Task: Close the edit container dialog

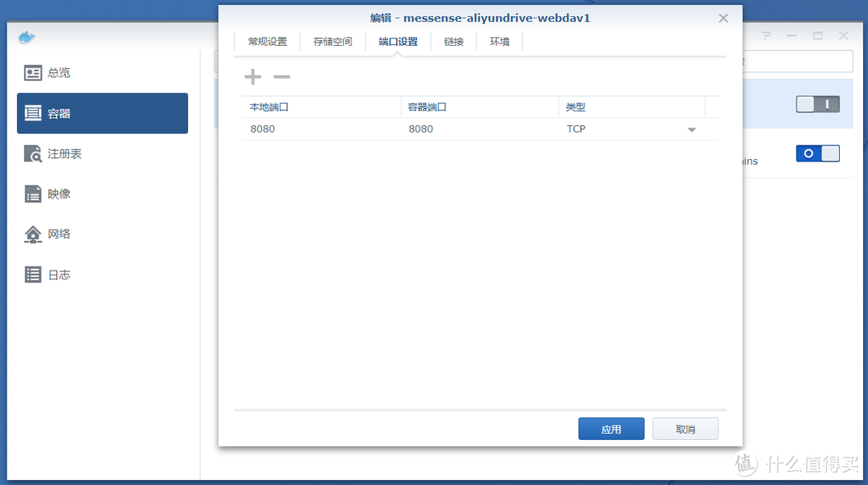Action: pyautogui.click(x=723, y=18)
